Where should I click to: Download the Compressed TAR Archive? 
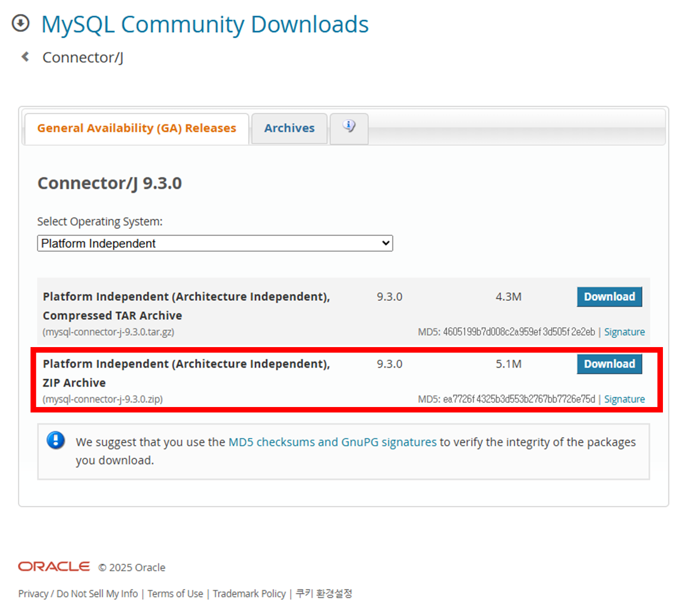[x=610, y=297]
